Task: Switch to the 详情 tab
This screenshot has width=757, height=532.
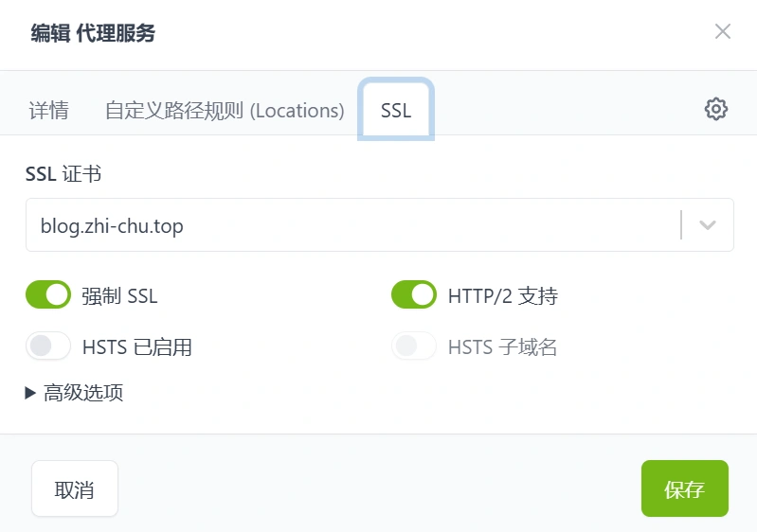Action: [x=48, y=111]
